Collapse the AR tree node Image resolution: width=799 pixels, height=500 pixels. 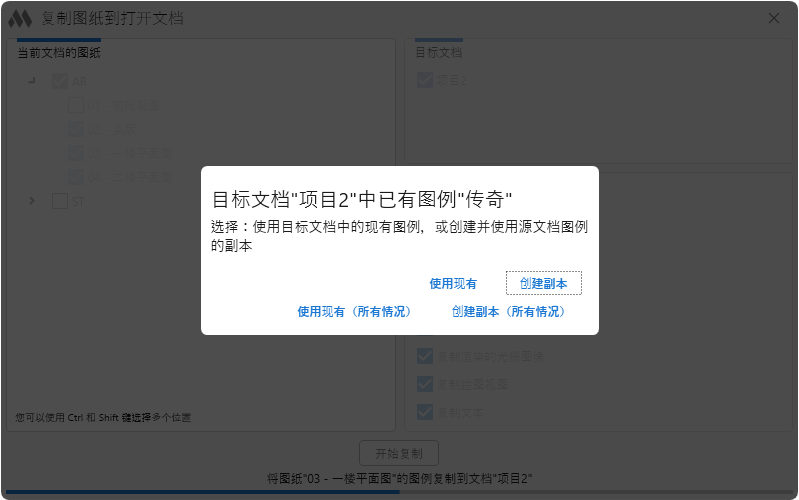click(x=32, y=81)
